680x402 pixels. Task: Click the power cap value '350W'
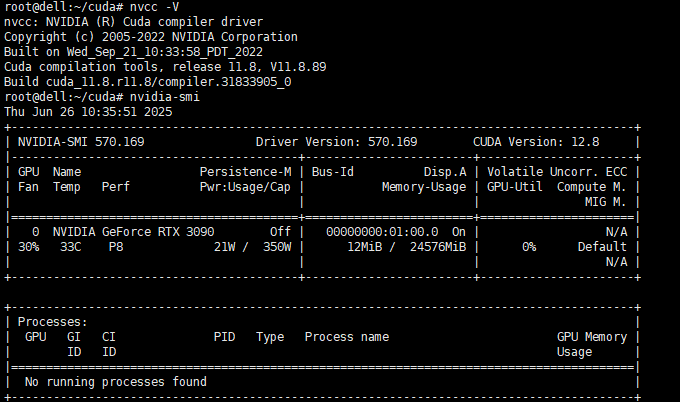click(277, 247)
